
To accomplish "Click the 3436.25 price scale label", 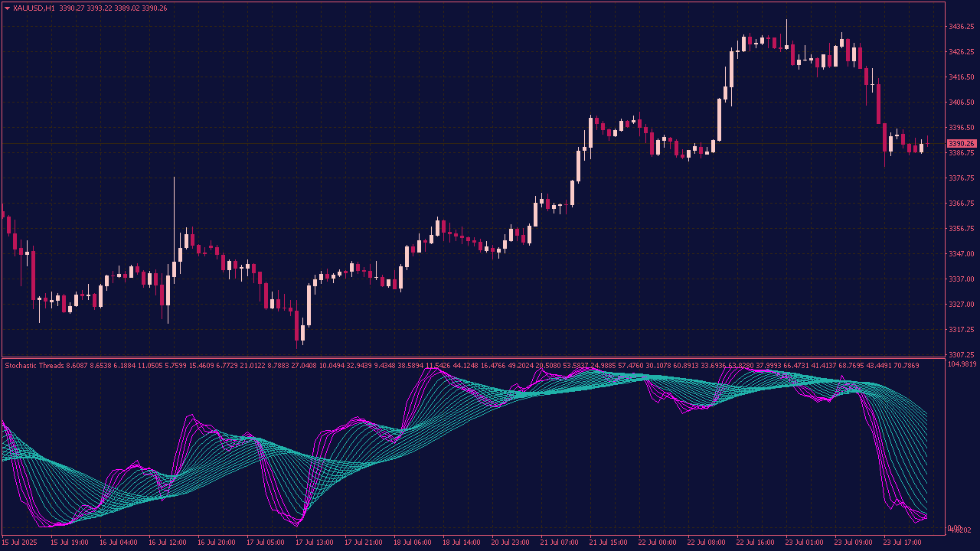I will click(961, 27).
